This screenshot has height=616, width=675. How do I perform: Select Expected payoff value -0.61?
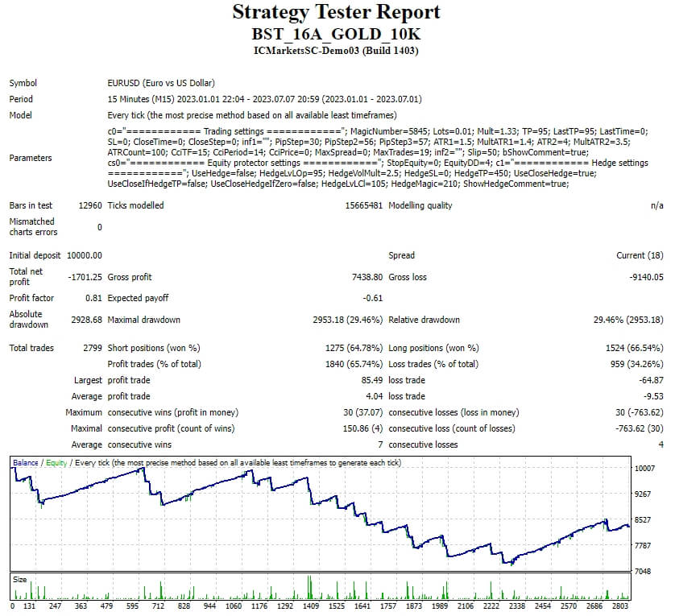click(x=372, y=298)
